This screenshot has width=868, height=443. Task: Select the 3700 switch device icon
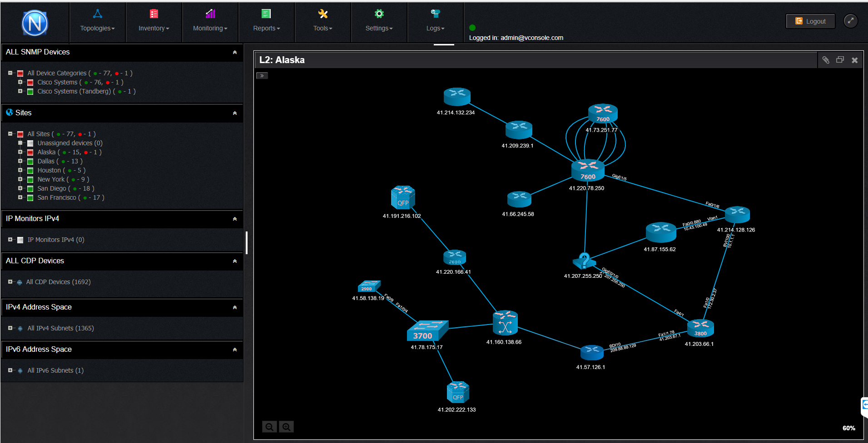pyautogui.click(x=427, y=331)
